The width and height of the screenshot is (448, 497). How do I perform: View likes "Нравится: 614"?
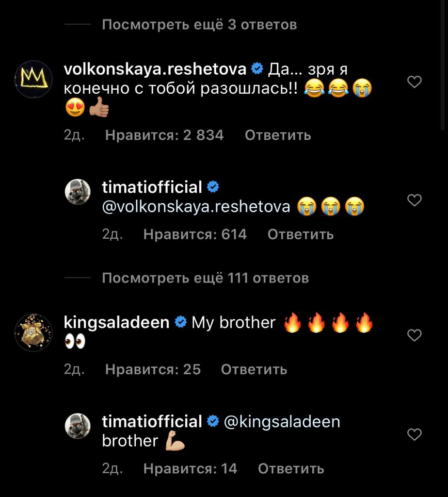195,234
